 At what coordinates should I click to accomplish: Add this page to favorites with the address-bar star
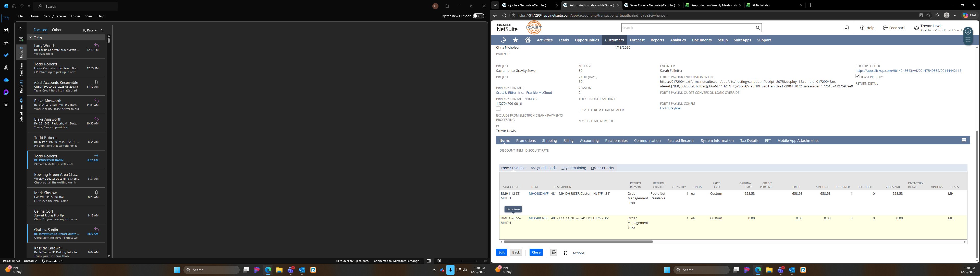928,15
